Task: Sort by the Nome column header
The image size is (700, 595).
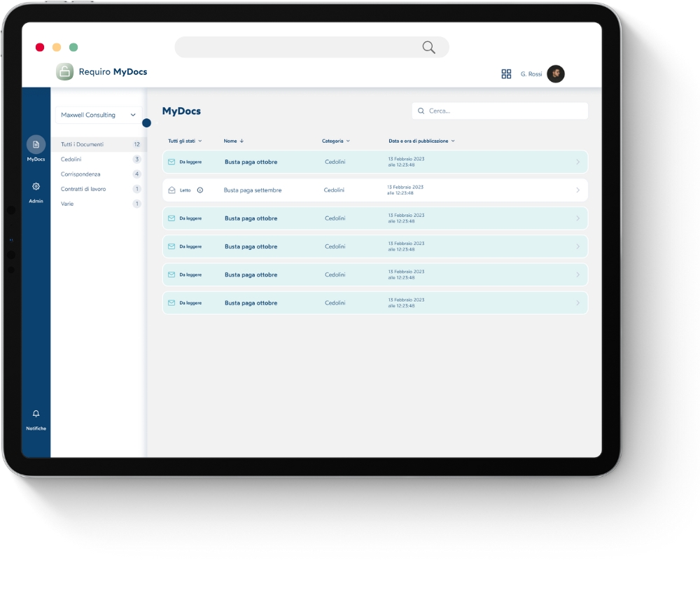Action: point(234,141)
